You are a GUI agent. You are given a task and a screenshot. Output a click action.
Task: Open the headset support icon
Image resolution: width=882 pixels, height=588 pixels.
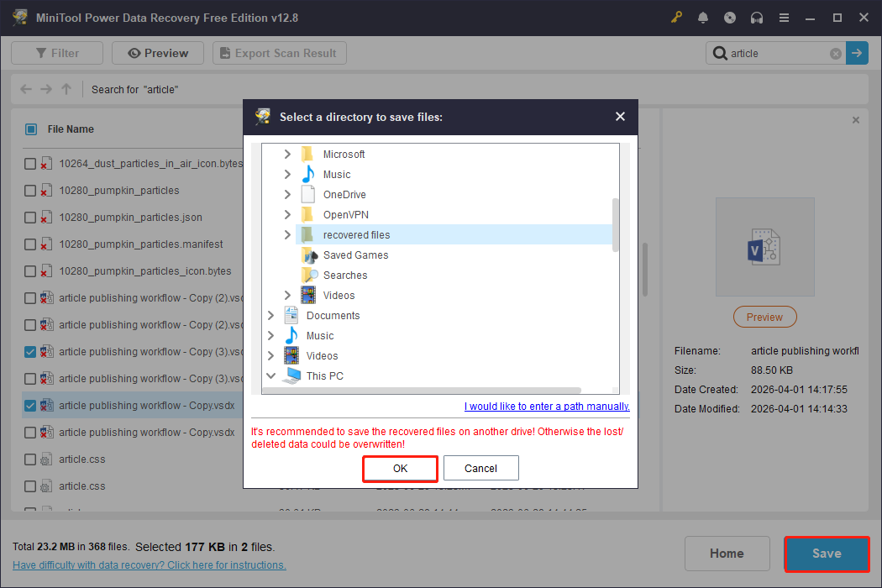click(757, 17)
